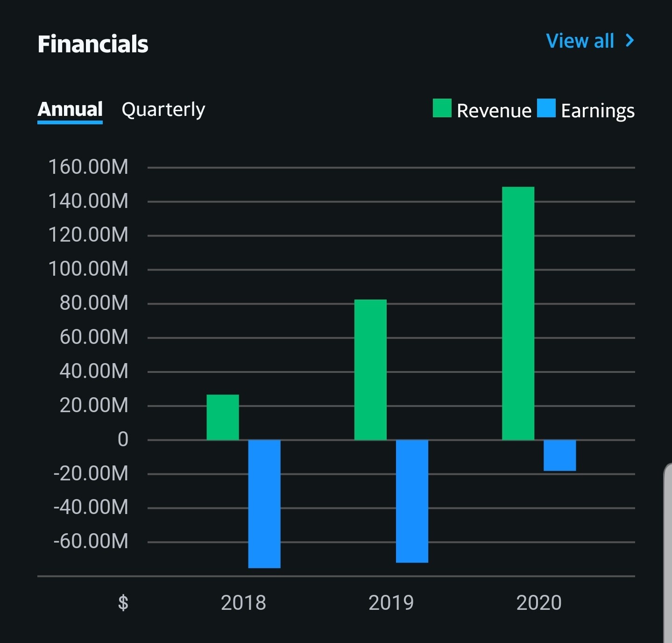Click the 2019 Revenue bar
The height and width of the screenshot is (643, 672).
[x=371, y=369]
